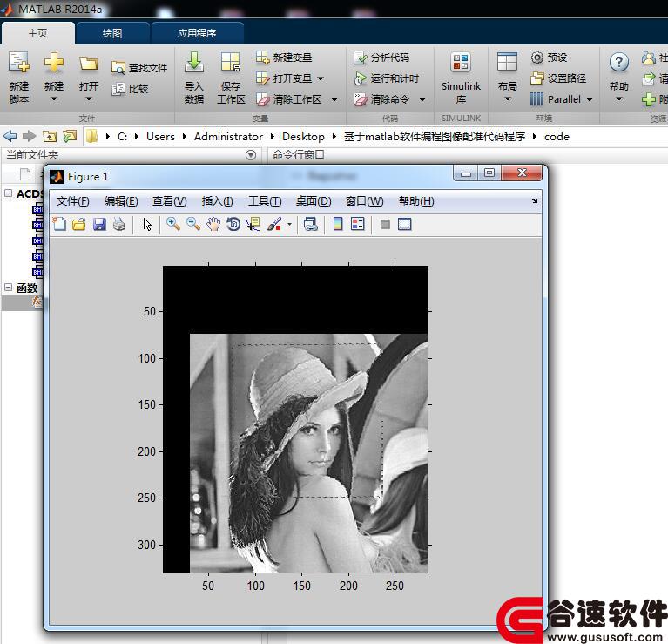Viewport: 668px width, 644px height.
Task: Select the Rotate 3D tool
Action: pyautogui.click(x=233, y=224)
